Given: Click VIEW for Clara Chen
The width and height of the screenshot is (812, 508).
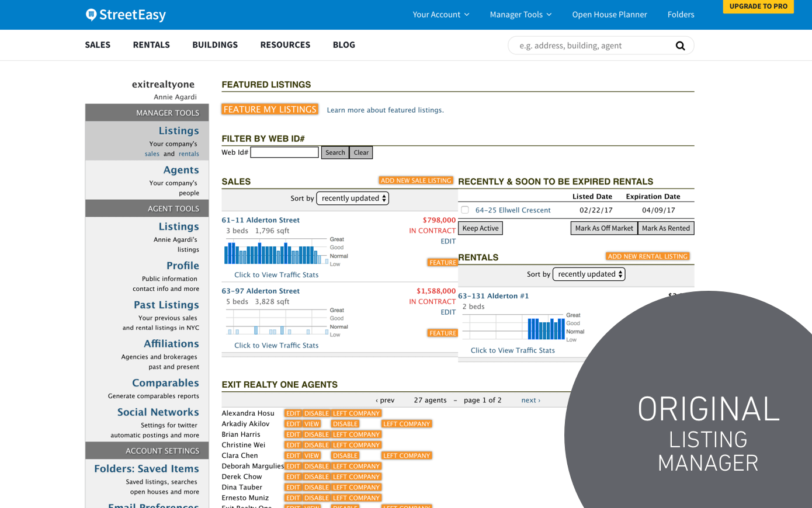Looking at the screenshot, I should tap(312, 455).
